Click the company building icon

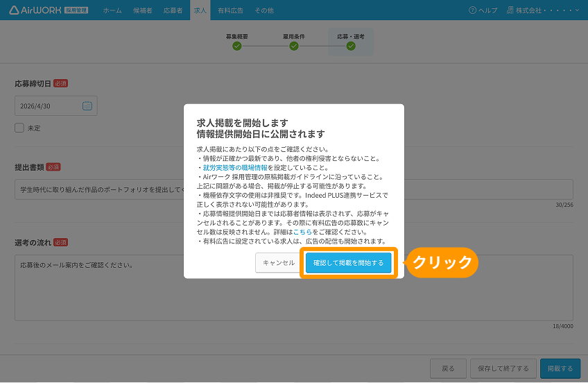point(510,10)
